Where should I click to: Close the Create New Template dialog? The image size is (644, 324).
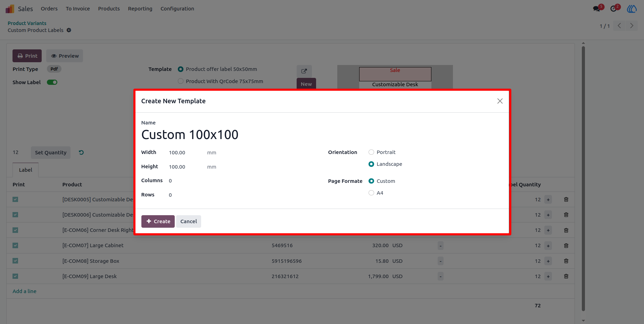[500, 101]
